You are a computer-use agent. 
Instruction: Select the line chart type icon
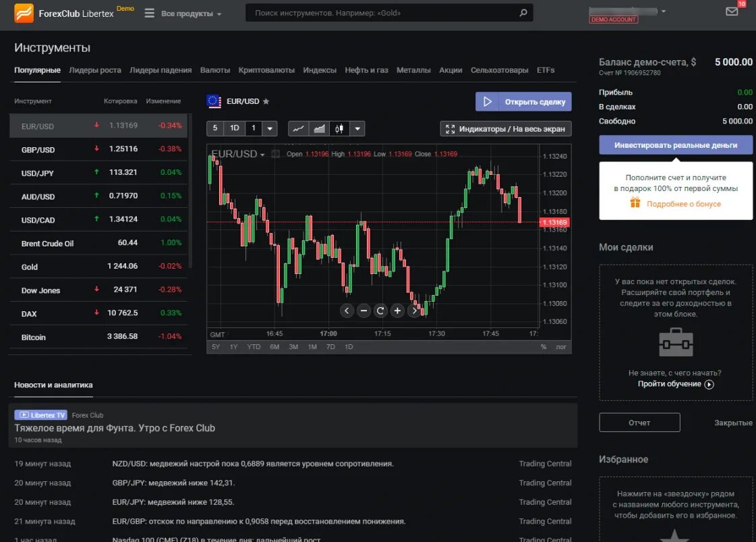299,128
